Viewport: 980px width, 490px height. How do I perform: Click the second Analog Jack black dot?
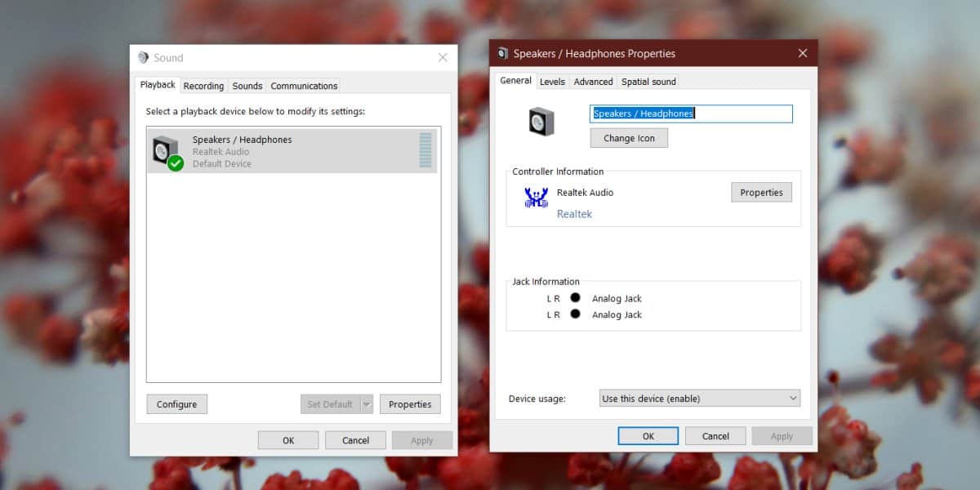click(575, 314)
